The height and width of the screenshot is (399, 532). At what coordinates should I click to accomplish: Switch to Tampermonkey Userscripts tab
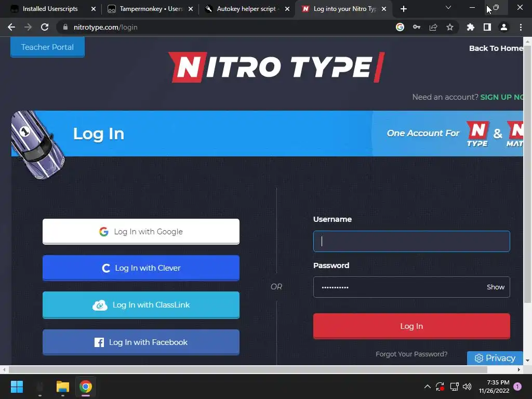click(x=151, y=9)
